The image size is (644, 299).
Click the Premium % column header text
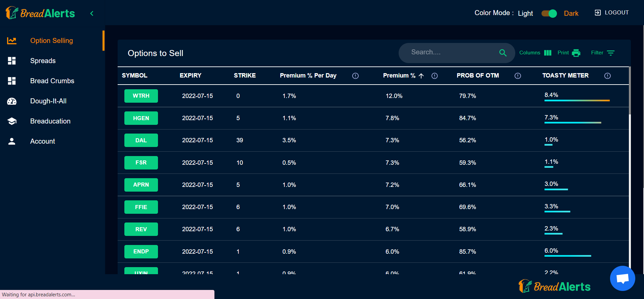coord(399,76)
